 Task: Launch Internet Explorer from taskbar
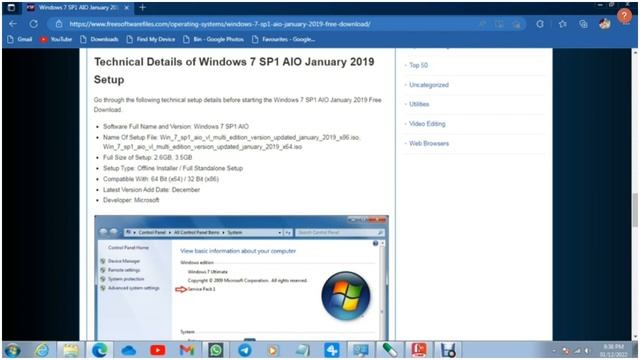click(x=41, y=350)
